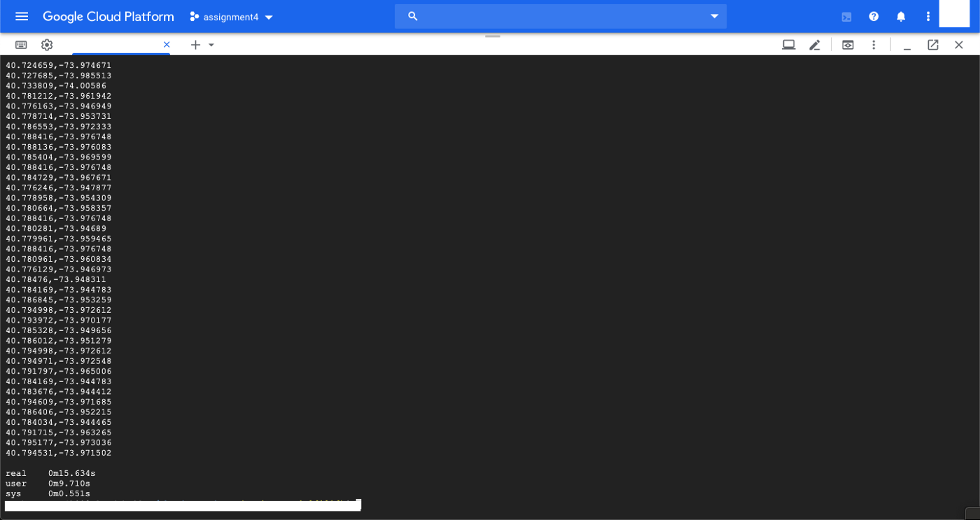Click output line 40.786553,-73.972333
Viewport: 980px width, 520px height.
(59, 127)
